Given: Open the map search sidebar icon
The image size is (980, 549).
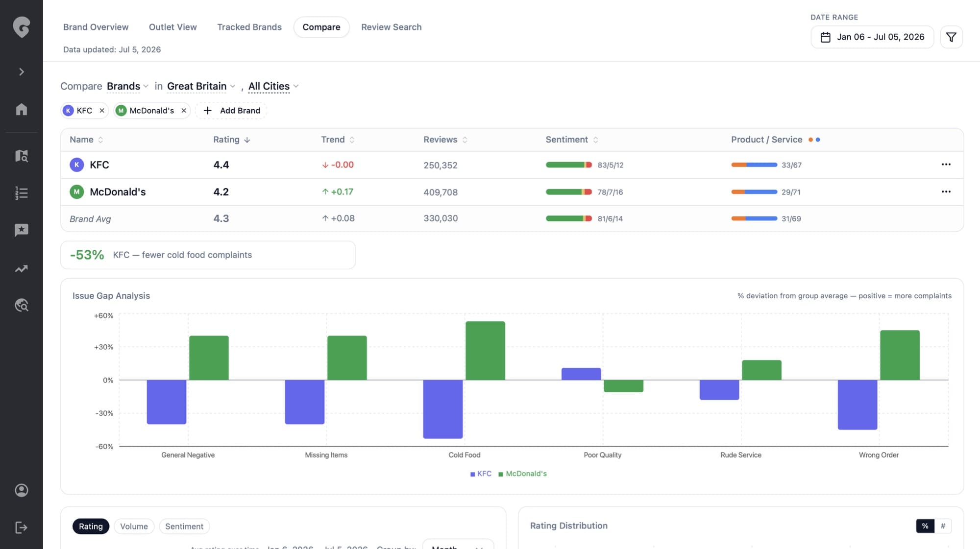Looking at the screenshot, I should [21, 156].
